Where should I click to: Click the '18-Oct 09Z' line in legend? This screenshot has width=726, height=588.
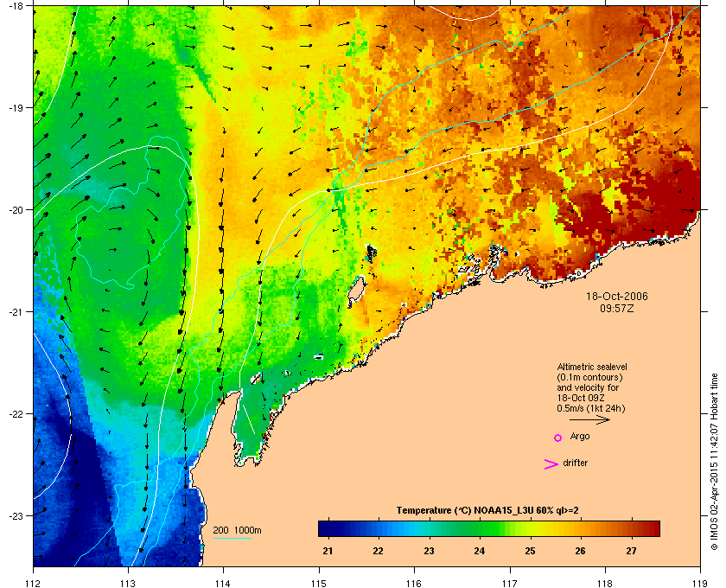[581, 398]
